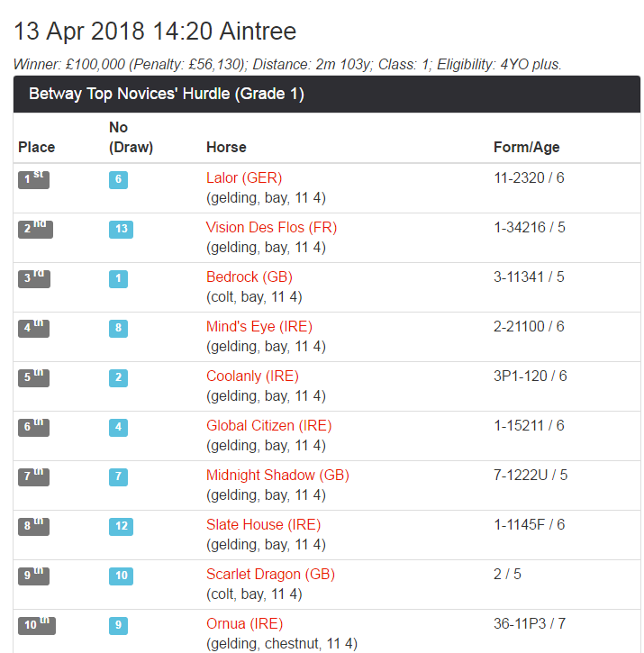The width and height of the screenshot is (644, 653).
Task: Click the blue number 10 badge
Action: click(x=122, y=576)
